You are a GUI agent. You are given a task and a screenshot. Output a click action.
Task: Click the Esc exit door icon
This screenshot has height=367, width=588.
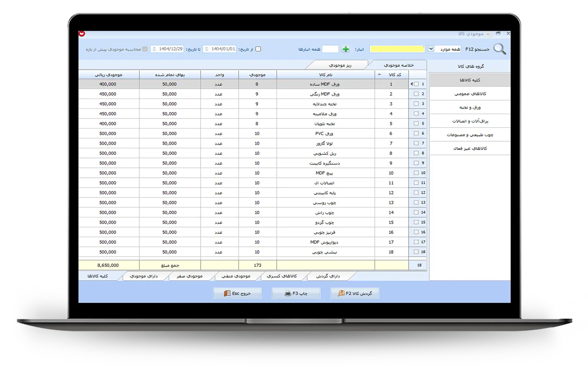point(227,293)
